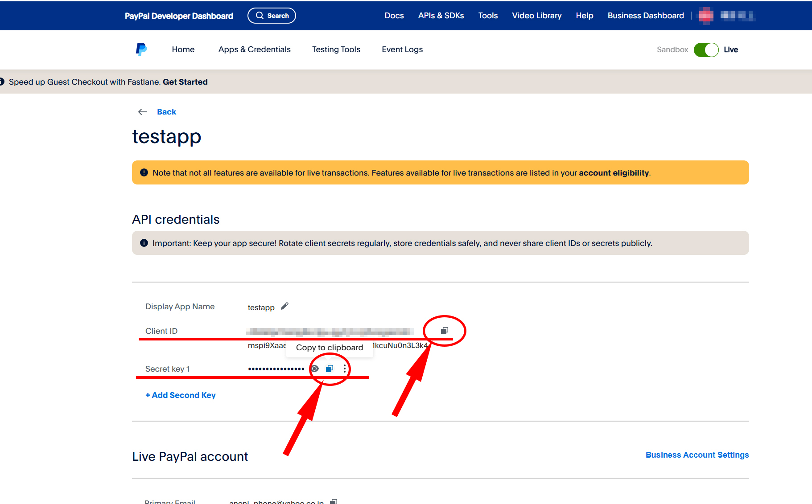Open Apps & Credentials tab
This screenshot has width=812, height=504.
(x=255, y=49)
